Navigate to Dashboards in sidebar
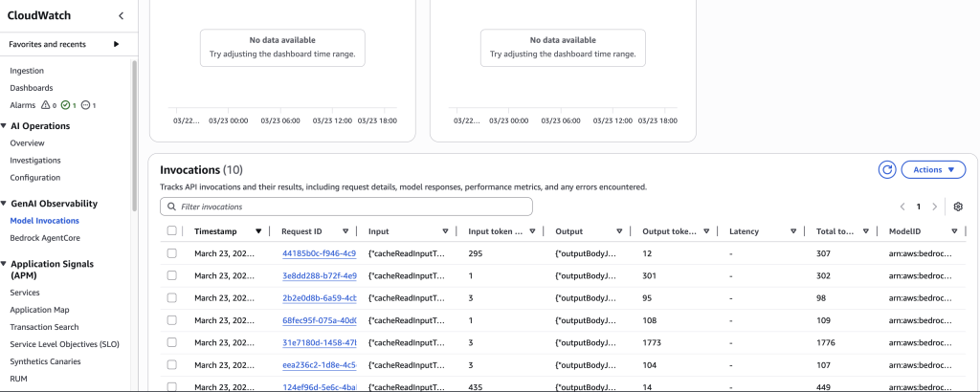 point(32,88)
